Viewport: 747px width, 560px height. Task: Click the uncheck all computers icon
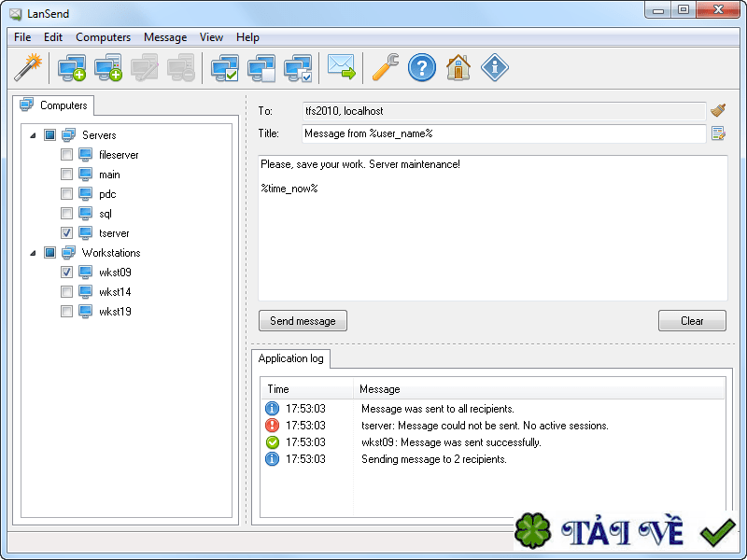(261, 67)
